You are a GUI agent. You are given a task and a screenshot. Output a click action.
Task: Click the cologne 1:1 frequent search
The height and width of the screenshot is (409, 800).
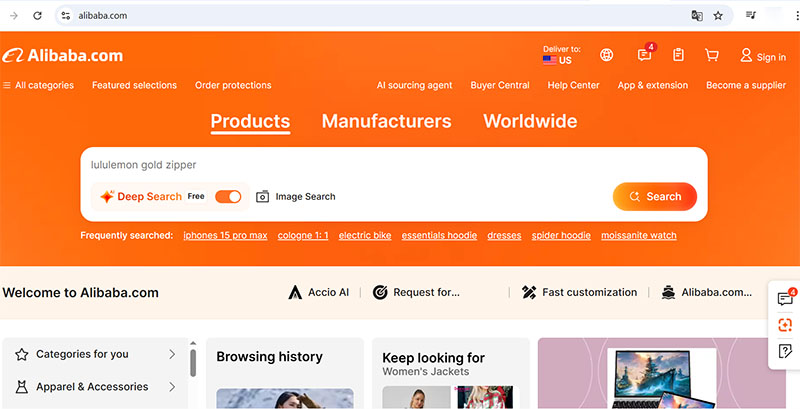(x=303, y=236)
